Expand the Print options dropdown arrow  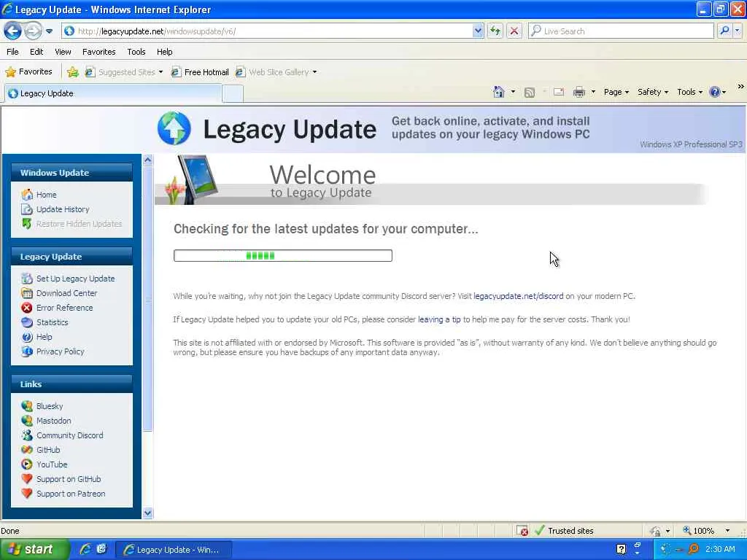[593, 92]
